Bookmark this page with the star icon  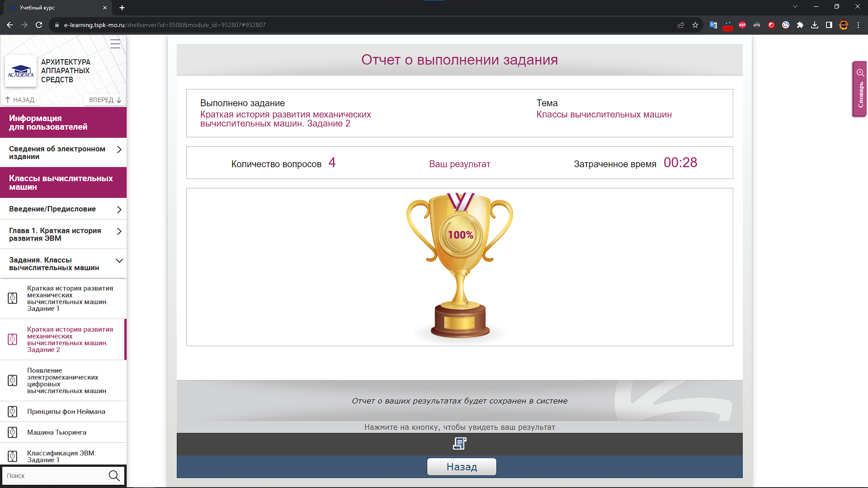click(695, 25)
